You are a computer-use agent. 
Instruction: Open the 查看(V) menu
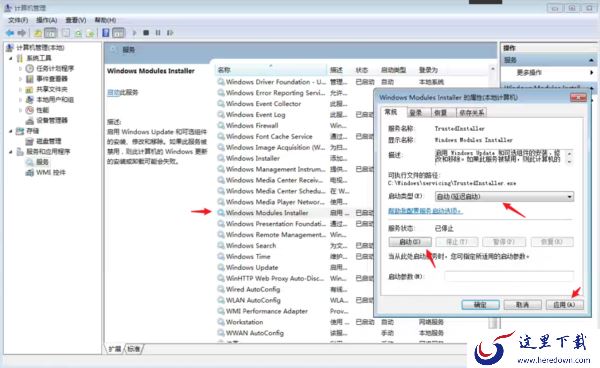pyautogui.click(x=76, y=20)
